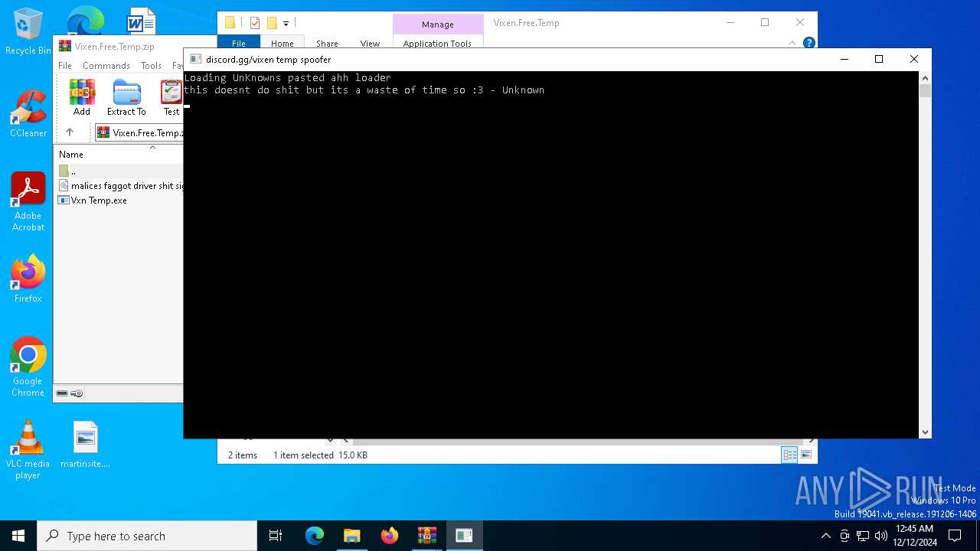Select the Vxn Temp.exe file in WinRAR
This screenshot has height=551, width=980.
[93, 201]
